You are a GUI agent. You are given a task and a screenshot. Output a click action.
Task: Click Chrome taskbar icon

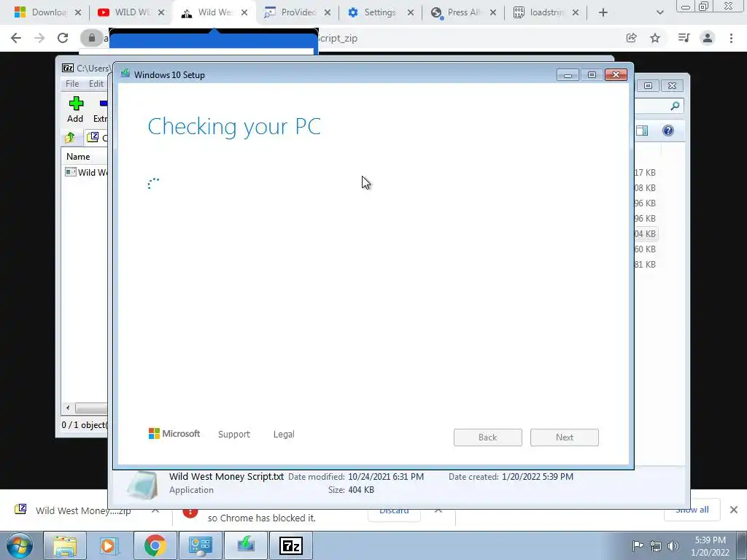coord(155,545)
